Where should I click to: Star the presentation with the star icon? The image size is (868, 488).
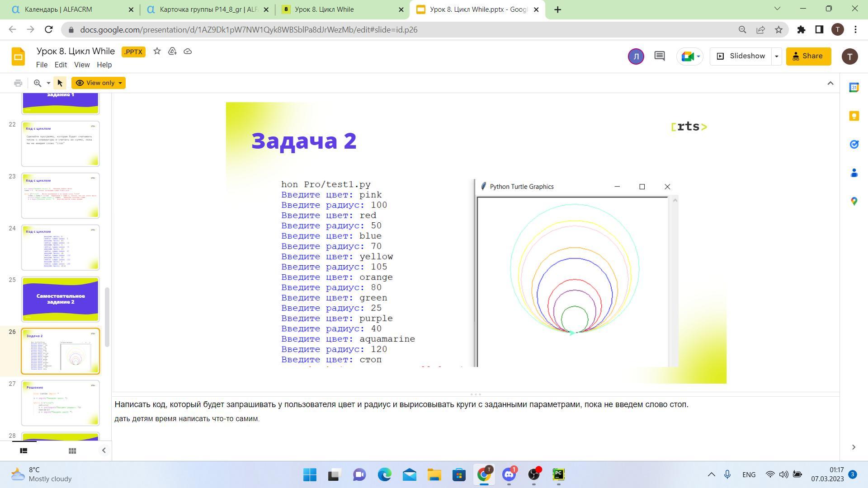click(x=157, y=52)
